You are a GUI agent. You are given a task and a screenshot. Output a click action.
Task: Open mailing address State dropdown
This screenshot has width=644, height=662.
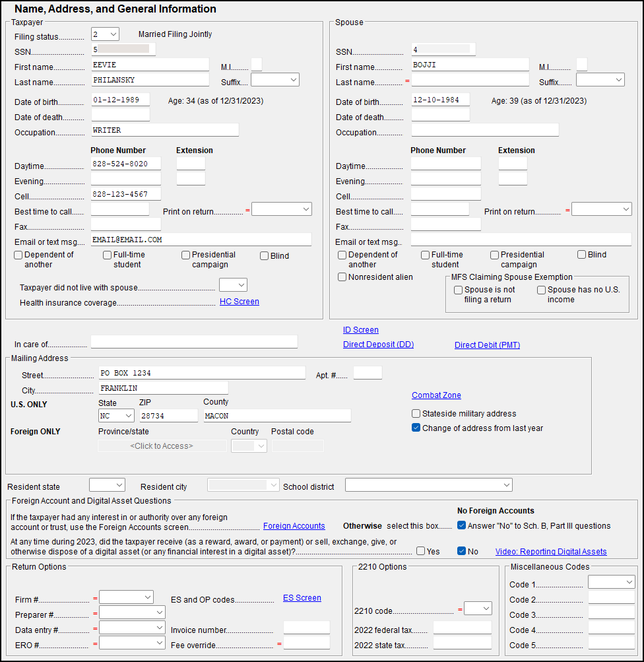117,416
